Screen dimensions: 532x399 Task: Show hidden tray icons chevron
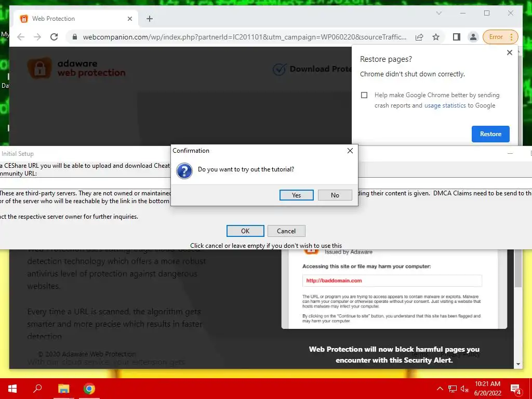(x=440, y=389)
